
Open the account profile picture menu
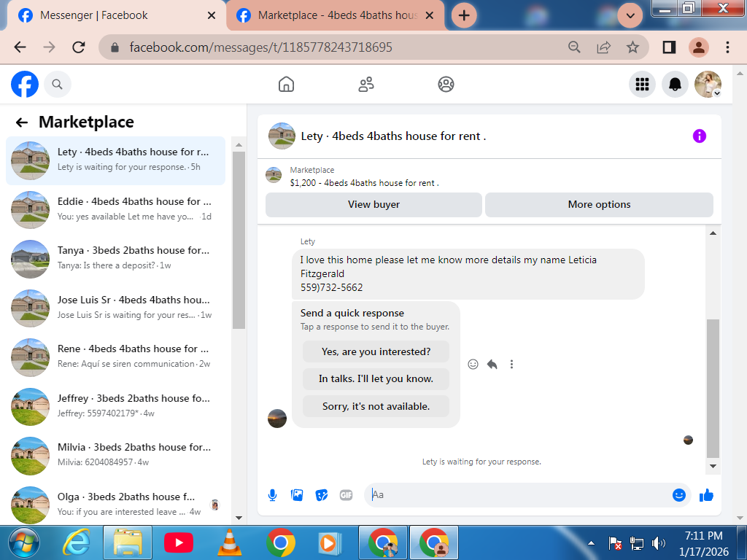[708, 85]
